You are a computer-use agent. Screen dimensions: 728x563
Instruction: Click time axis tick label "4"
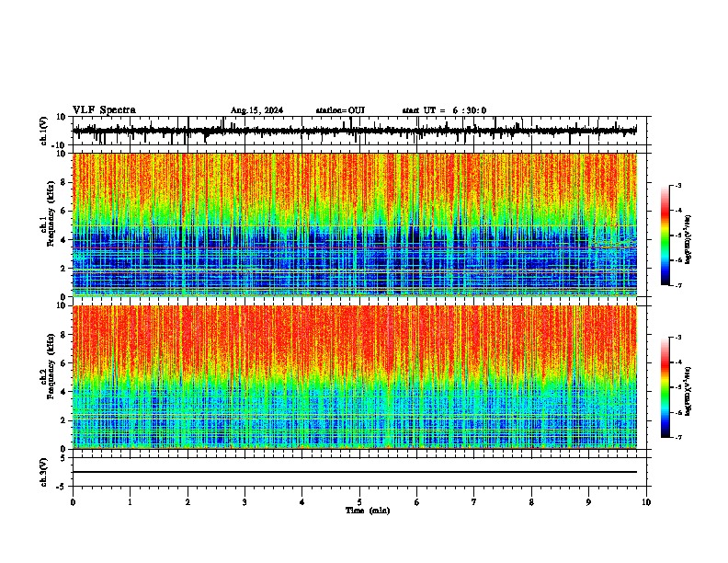coord(302,502)
